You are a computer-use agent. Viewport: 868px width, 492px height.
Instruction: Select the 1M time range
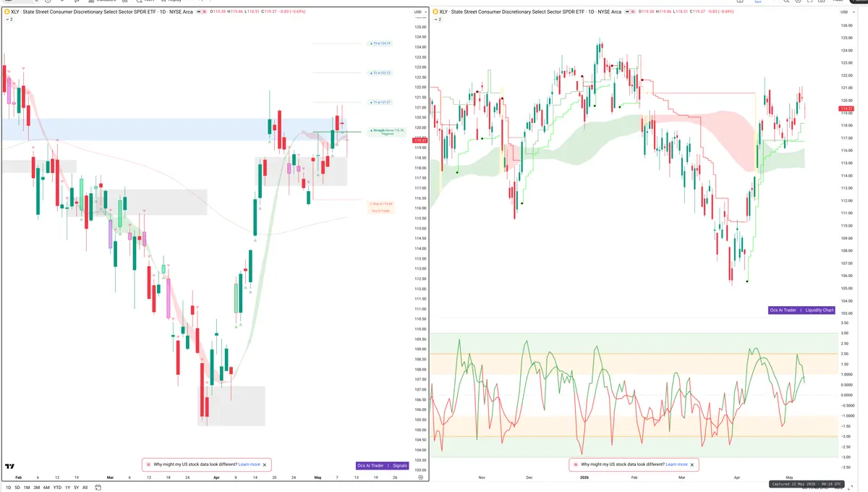coord(27,488)
